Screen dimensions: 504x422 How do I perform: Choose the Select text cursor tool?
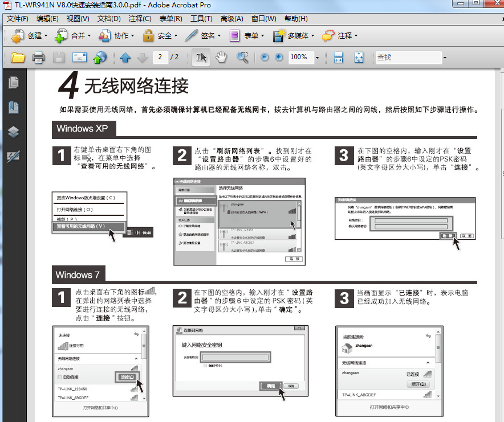[x=201, y=58]
